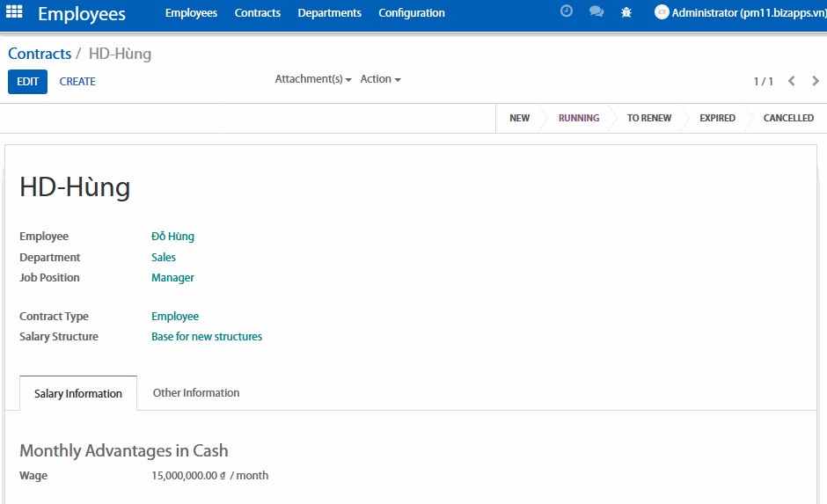Open the Configuration menu

[x=412, y=13]
